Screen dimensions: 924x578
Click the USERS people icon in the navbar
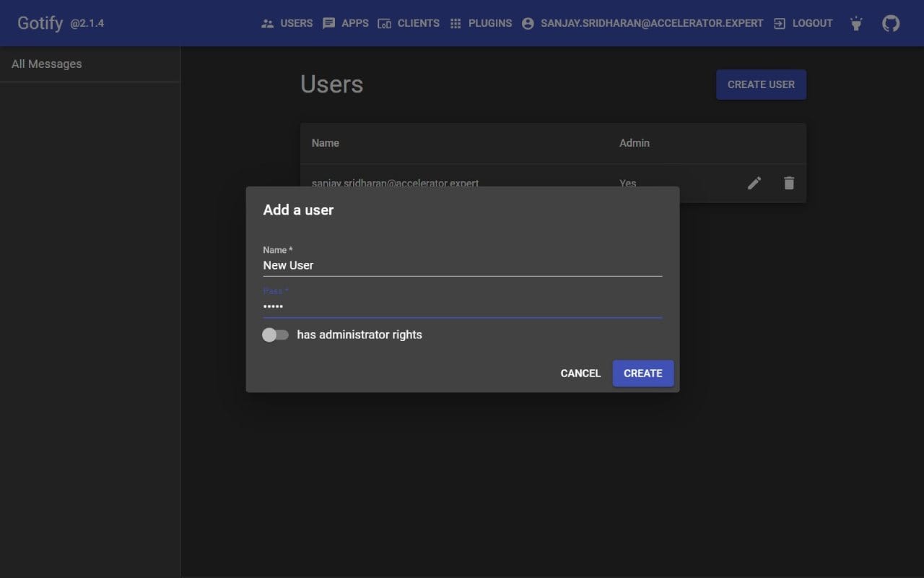(x=266, y=22)
